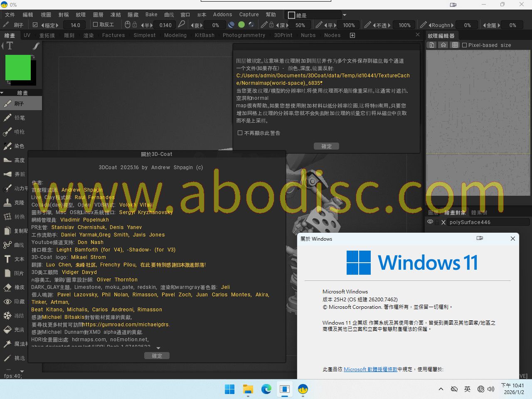Toggle the 取反工 checkbox

coord(95,25)
